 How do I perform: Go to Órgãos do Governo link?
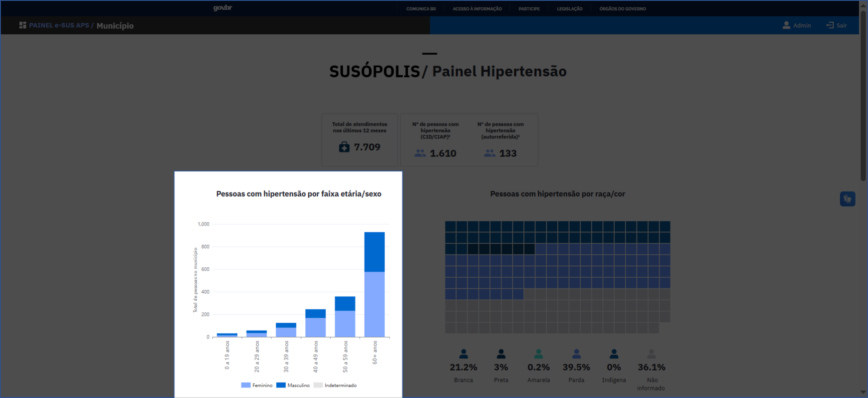pyautogui.click(x=622, y=9)
